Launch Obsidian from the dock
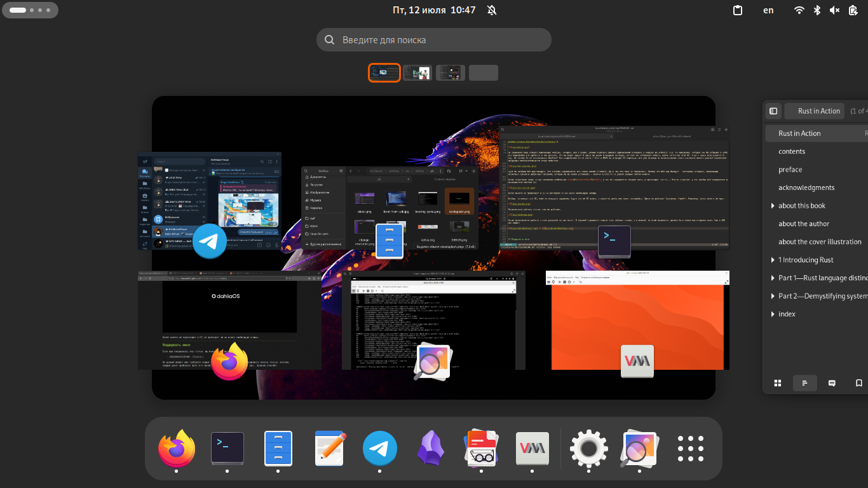This screenshot has height=488, width=868. [x=430, y=449]
